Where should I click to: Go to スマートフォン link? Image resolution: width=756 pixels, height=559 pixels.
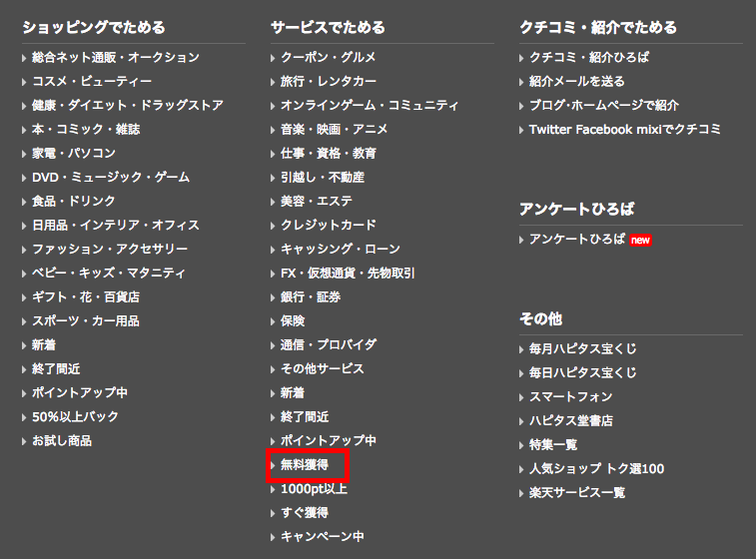point(571,396)
